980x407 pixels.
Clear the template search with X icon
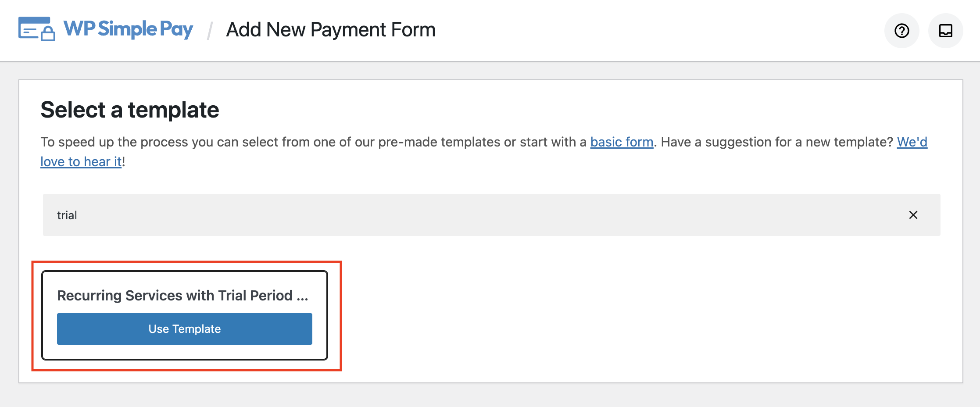[913, 215]
